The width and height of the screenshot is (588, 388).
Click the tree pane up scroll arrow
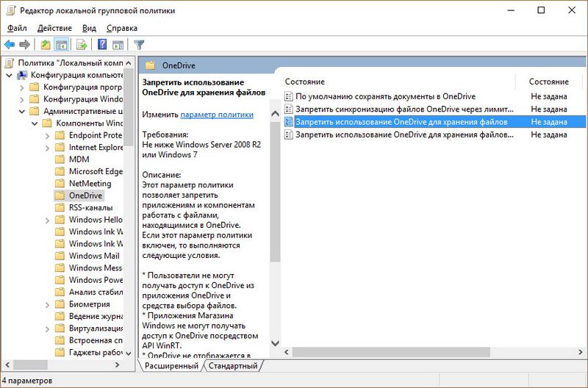(x=128, y=63)
